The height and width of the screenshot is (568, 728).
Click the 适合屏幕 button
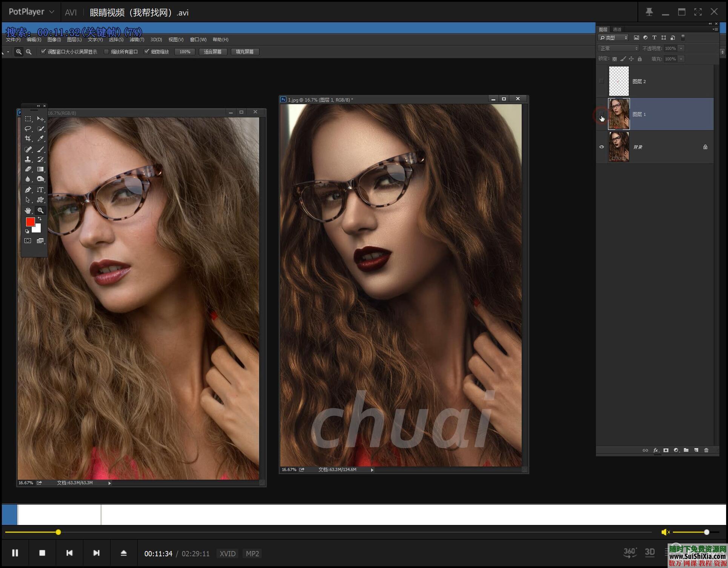point(212,52)
